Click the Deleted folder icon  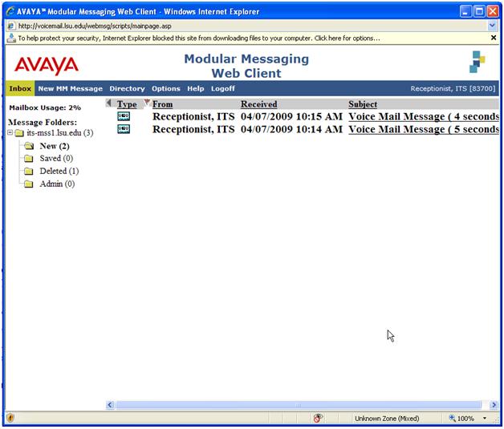pos(29,171)
